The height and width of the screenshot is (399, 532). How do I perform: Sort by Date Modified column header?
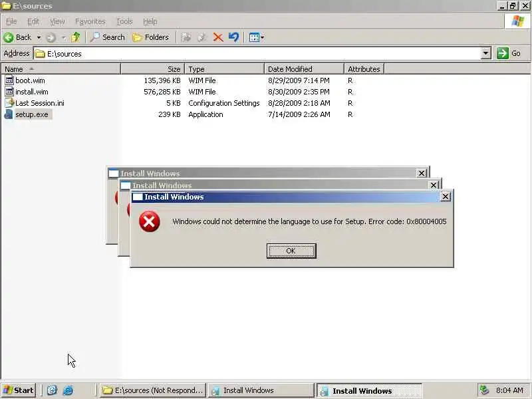pos(304,69)
